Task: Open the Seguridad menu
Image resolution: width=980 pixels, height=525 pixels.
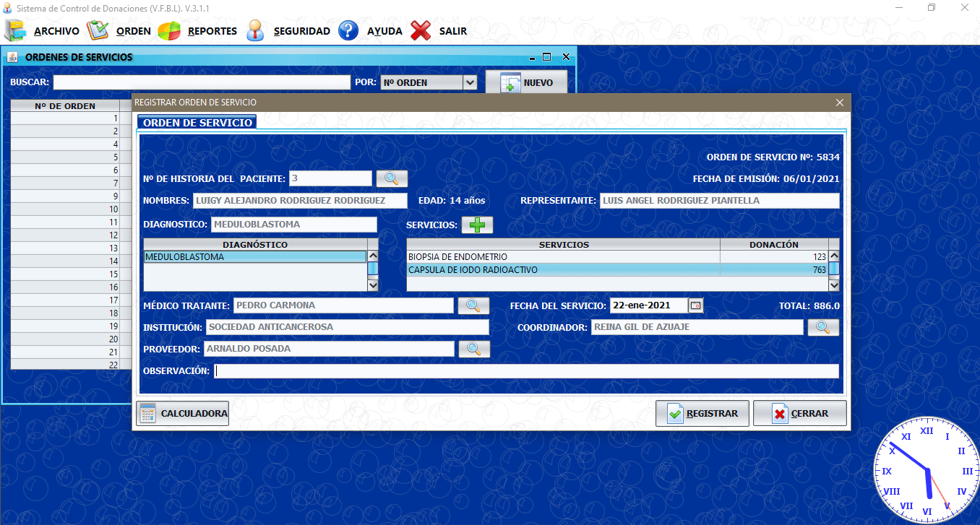Action: [x=288, y=31]
